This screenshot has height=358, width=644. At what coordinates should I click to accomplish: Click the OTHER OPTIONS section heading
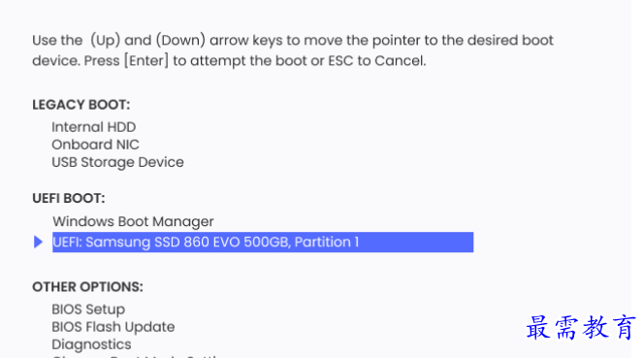pyautogui.click(x=87, y=287)
